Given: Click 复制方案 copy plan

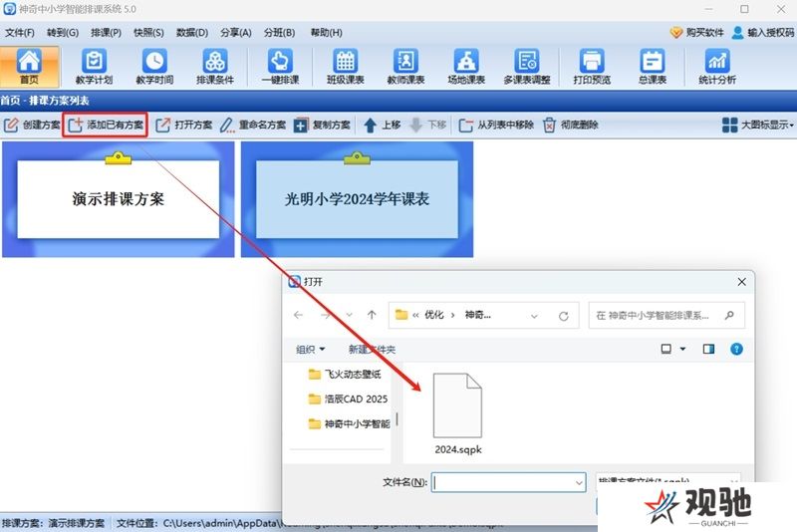Looking at the screenshot, I should point(322,125).
